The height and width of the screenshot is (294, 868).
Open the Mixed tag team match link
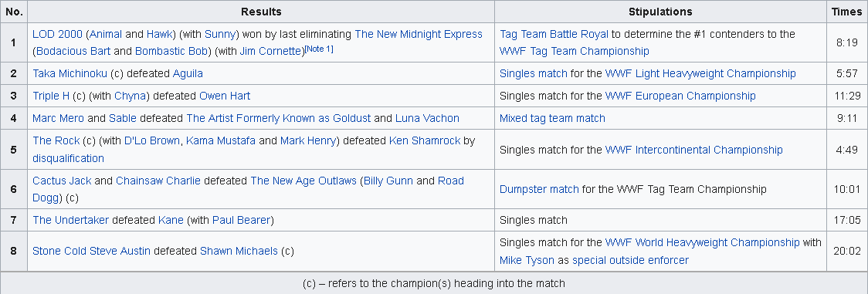tap(552, 118)
